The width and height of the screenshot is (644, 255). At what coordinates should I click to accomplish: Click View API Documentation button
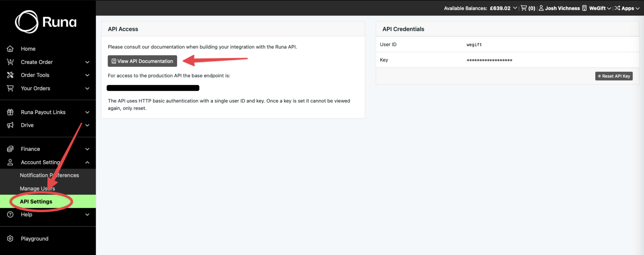pos(142,61)
